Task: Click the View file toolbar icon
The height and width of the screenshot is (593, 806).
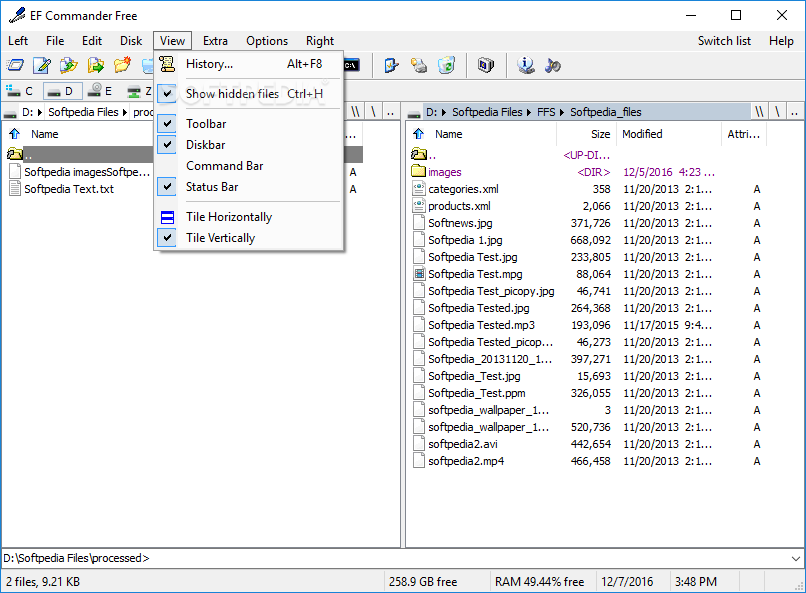Action: click(x=15, y=65)
